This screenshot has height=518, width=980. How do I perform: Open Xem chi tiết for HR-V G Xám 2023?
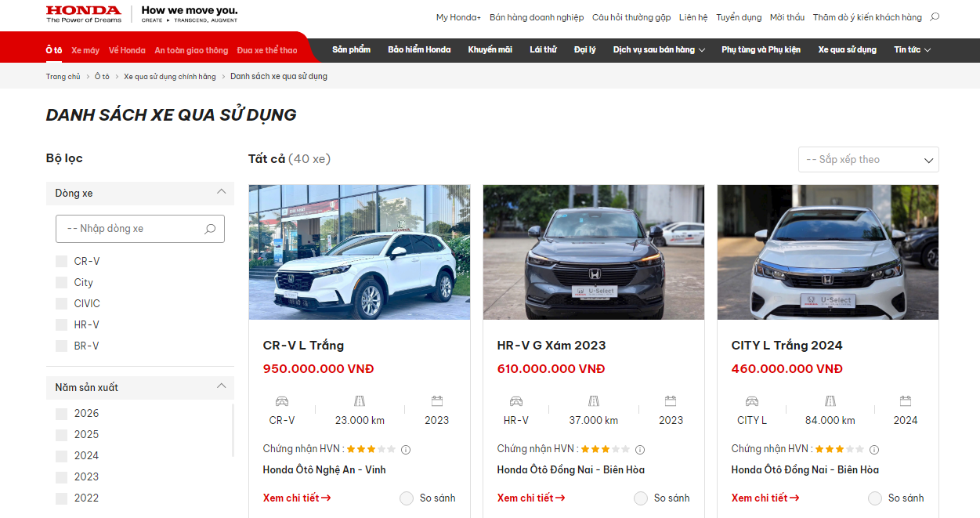click(531, 498)
